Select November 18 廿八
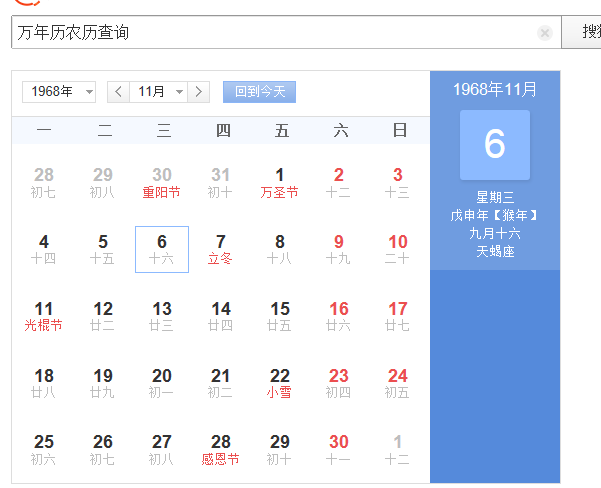 coord(44,383)
